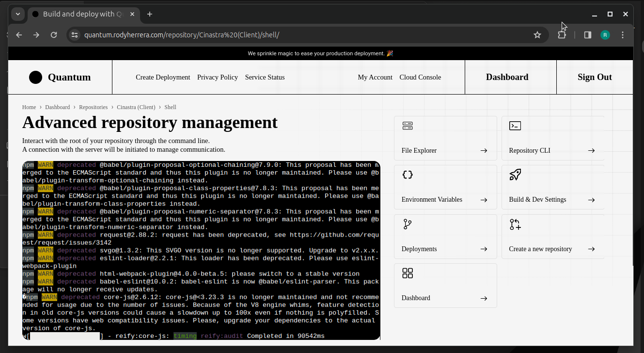Click the green 'timing' label in terminal
644x353 pixels.
(x=185, y=336)
